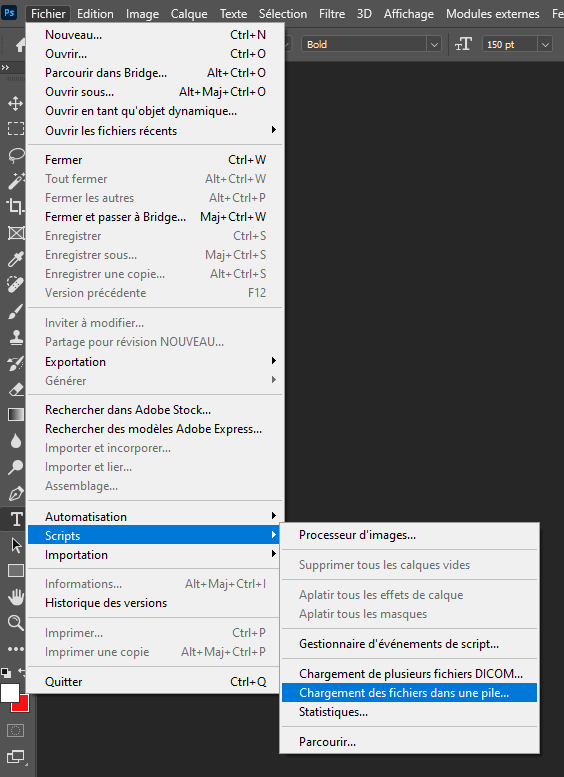Open the Image menu
564x777 pixels.
(x=142, y=14)
